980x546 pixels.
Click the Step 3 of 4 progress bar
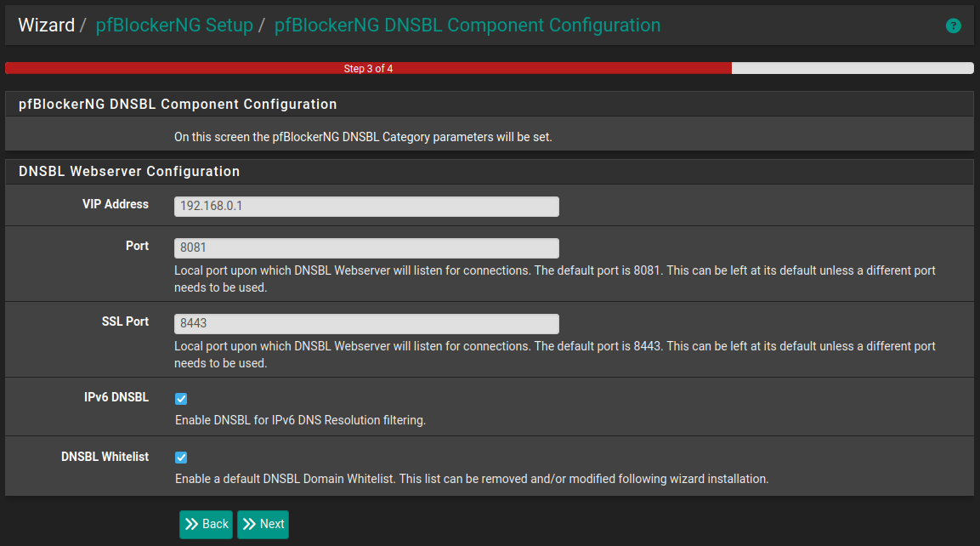(x=490, y=68)
